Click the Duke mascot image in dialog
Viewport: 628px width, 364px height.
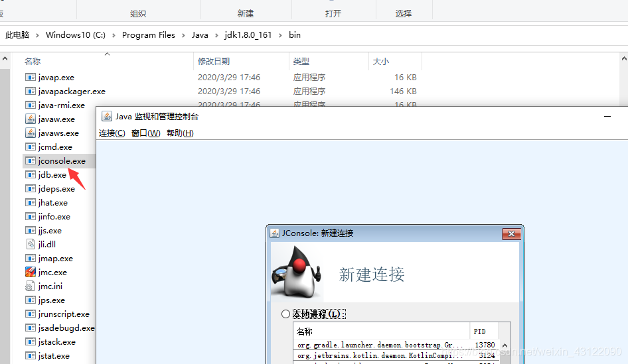click(x=296, y=272)
